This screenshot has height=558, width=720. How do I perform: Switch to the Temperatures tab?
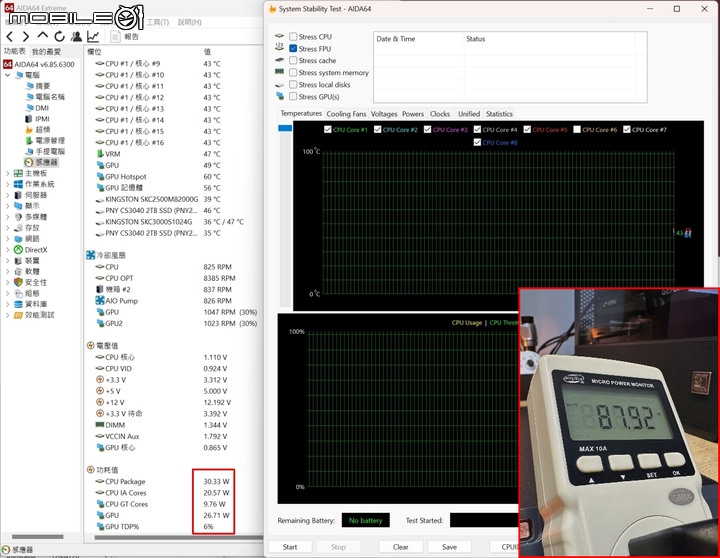(301, 113)
